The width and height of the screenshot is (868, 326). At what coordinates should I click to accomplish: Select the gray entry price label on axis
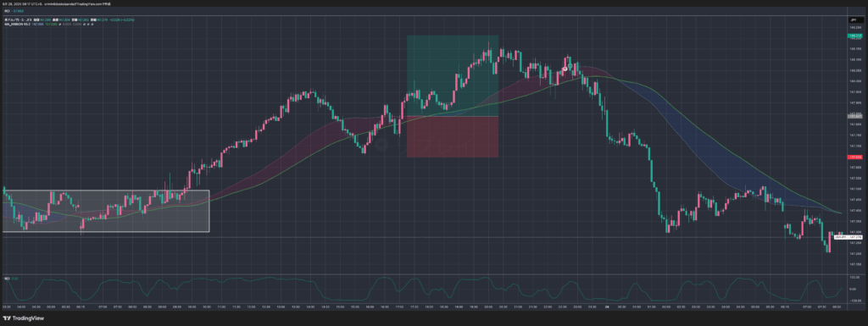[856, 117]
